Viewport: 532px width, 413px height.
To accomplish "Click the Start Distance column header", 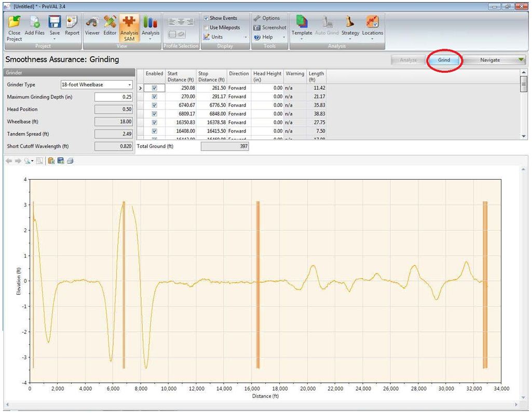I will [181, 76].
